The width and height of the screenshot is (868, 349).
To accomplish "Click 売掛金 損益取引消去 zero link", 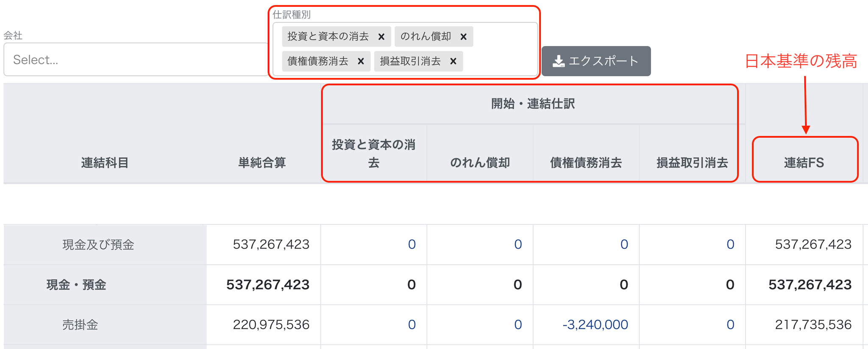I will [730, 325].
